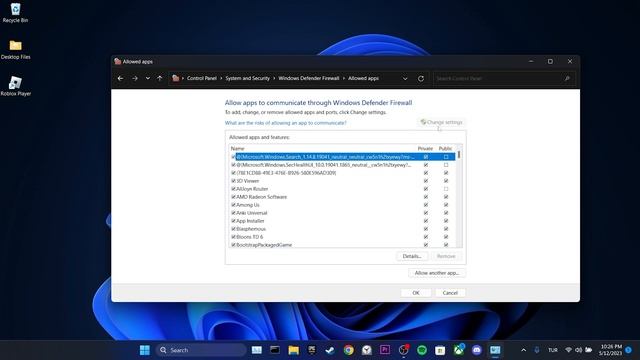Open the clock showing 10:26 PM
Viewport: 640px width, 360px height.
click(x=611, y=350)
